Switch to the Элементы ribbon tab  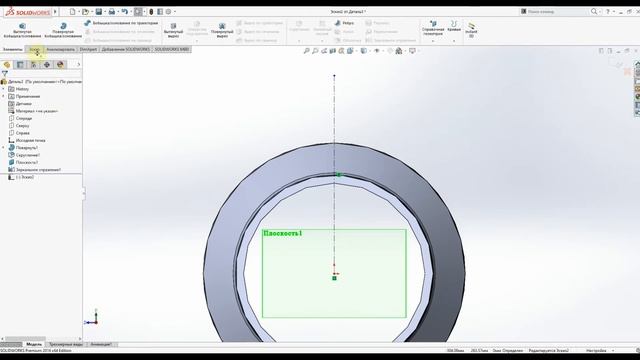tap(12, 49)
